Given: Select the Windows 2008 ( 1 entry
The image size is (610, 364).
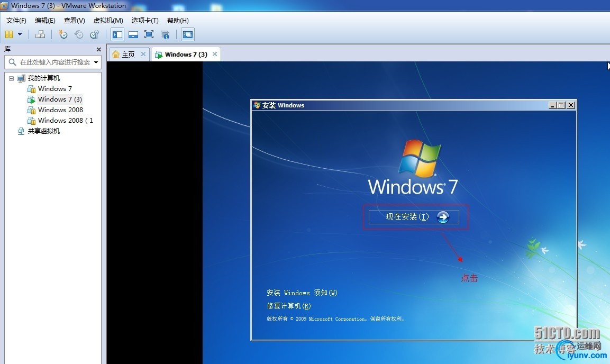Looking at the screenshot, I should click(x=66, y=120).
